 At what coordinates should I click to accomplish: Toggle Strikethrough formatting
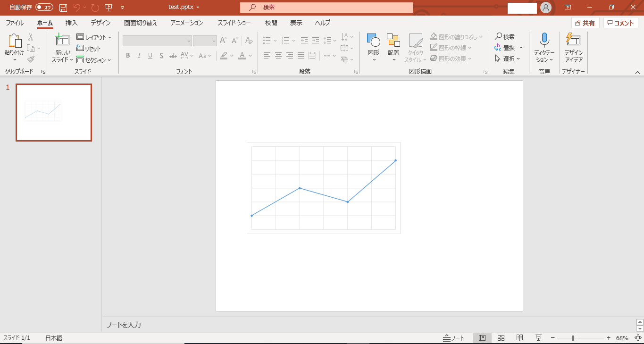[173, 56]
